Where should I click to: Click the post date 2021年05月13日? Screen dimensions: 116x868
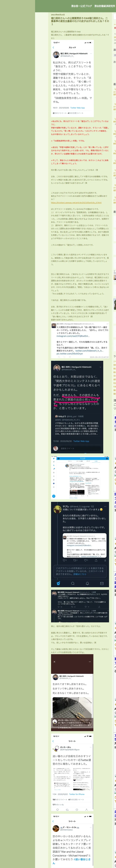[x=58, y=15]
